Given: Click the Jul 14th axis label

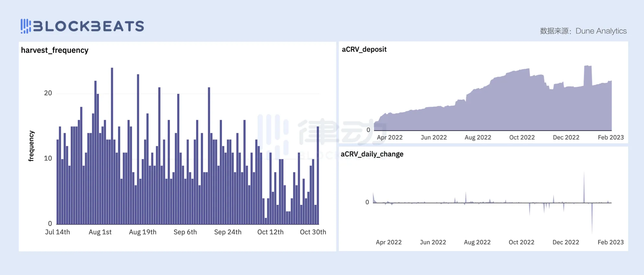Looking at the screenshot, I should (57, 232).
